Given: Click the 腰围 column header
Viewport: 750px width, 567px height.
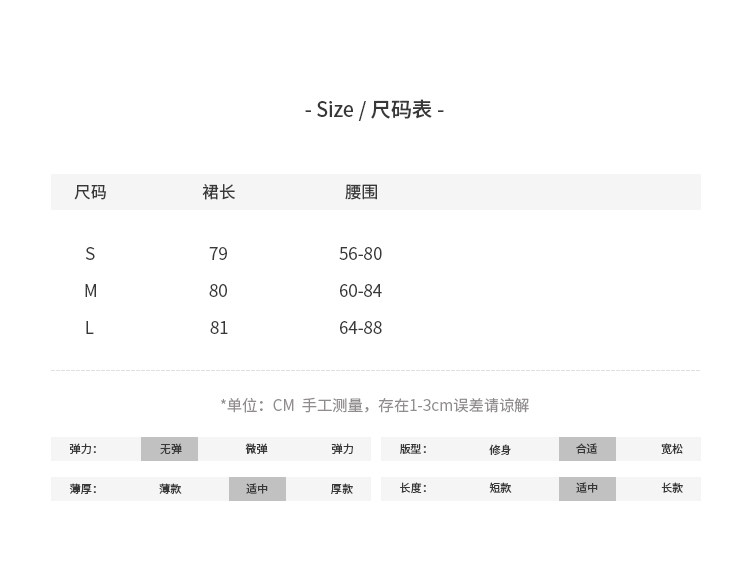Looking at the screenshot, I should point(361,192).
